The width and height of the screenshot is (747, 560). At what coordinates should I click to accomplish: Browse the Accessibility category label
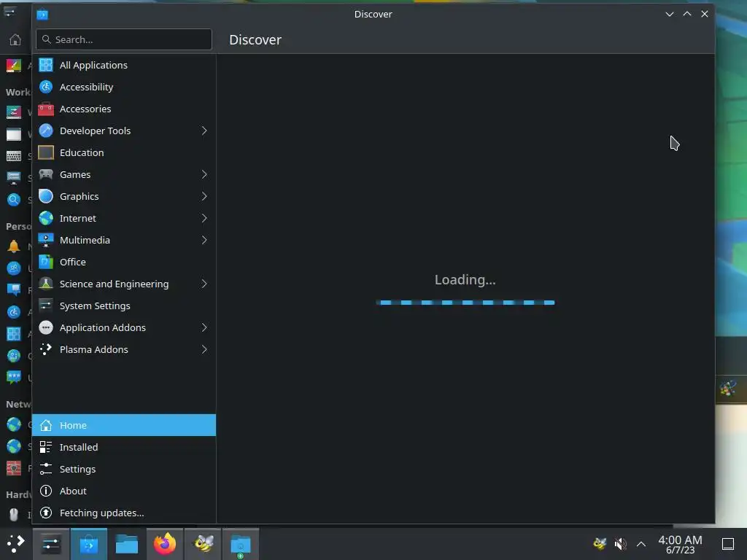click(86, 87)
